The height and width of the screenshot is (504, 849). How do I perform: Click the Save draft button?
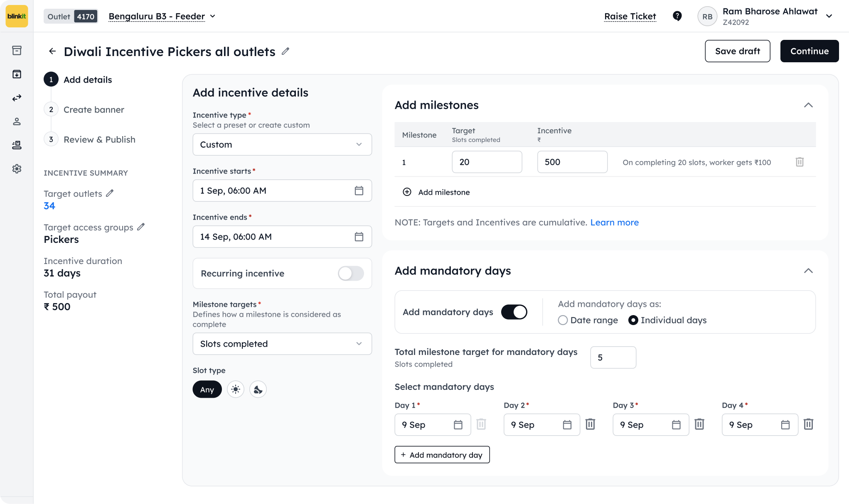point(738,51)
